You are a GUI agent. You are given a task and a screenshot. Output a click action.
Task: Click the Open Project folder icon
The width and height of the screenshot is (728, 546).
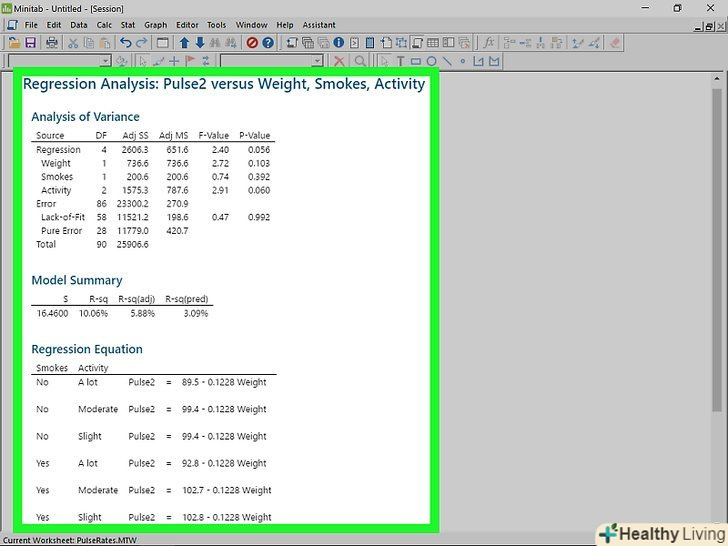tap(14, 43)
